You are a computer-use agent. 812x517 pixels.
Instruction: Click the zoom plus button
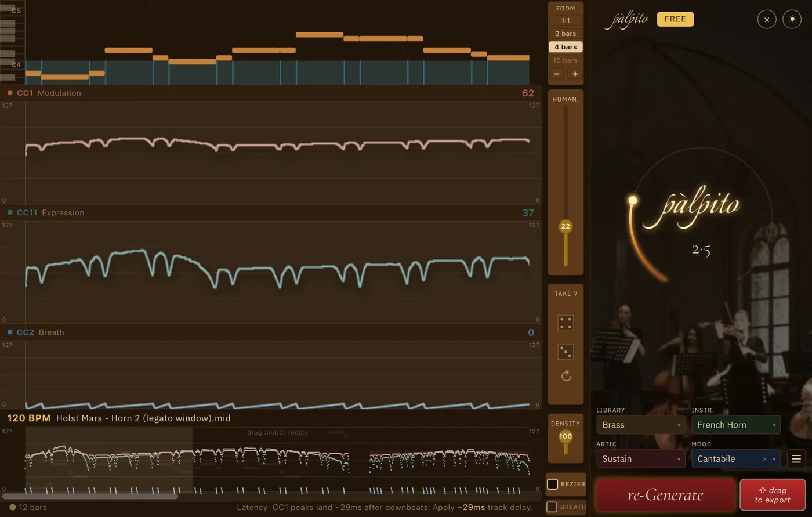pyautogui.click(x=575, y=74)
